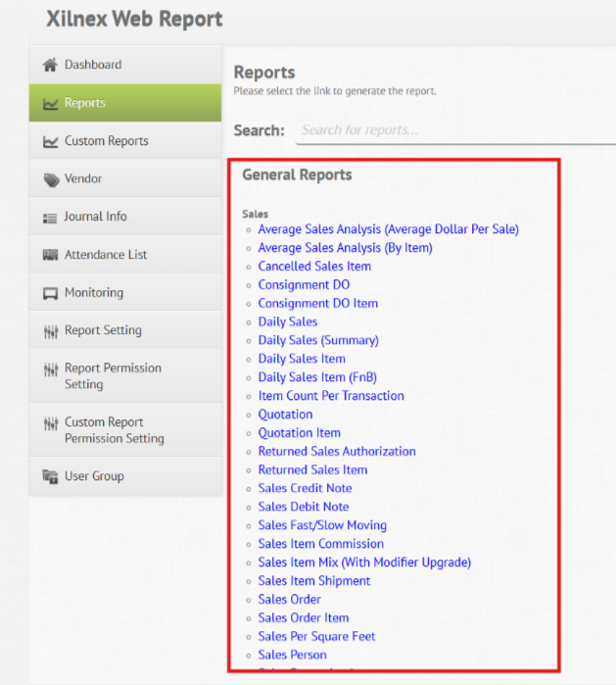Open Report Permission Setting menu item
This screenshot has height=685, width=616.
tap(113, 376)
